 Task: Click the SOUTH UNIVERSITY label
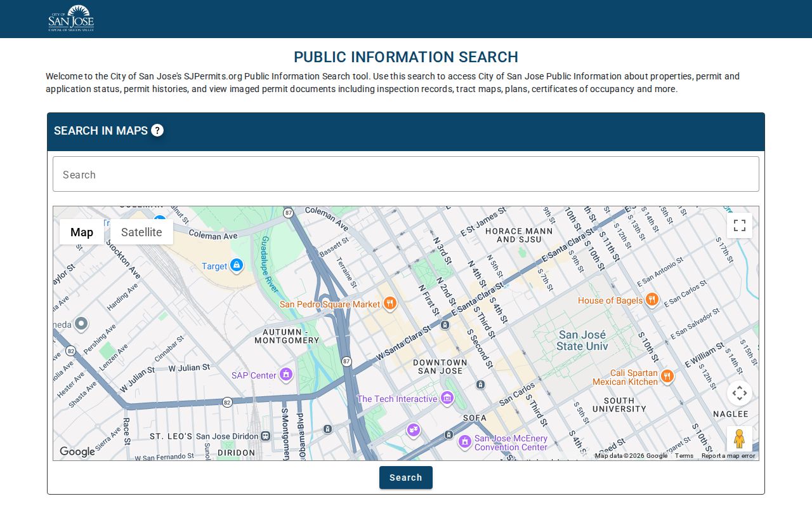(619, 404)
